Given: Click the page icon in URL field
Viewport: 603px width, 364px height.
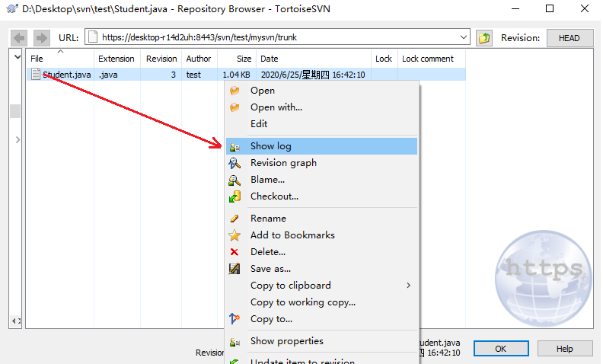Looking at the screenshot, I should pyautogui.click(x=93, y=37).
